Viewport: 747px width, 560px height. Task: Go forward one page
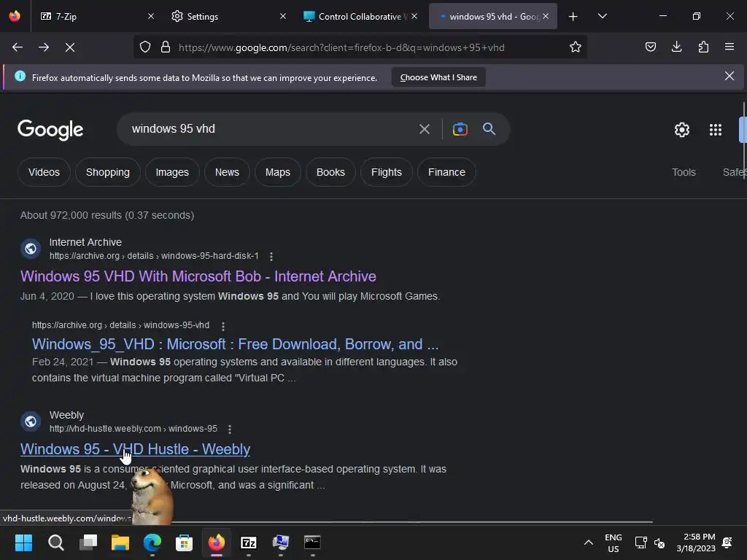44,47
